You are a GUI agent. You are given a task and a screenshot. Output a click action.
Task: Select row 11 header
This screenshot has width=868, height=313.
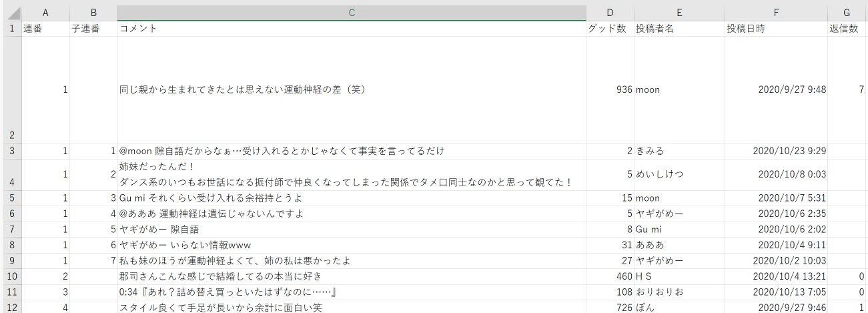click(11, 292)
